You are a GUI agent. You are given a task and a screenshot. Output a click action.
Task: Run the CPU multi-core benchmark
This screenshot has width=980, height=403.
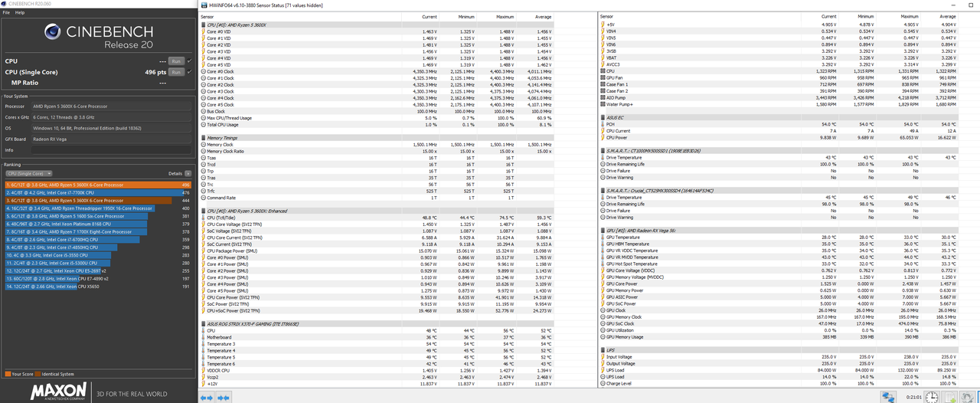(x=175, y=61)
